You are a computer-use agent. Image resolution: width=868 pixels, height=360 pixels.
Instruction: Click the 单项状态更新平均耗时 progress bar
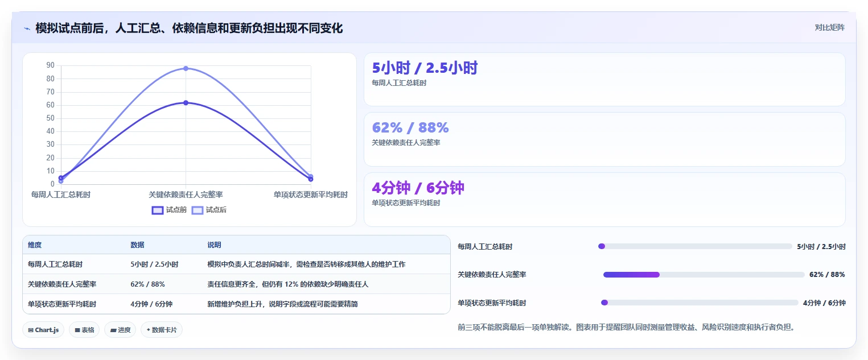(x=700, y=303)
